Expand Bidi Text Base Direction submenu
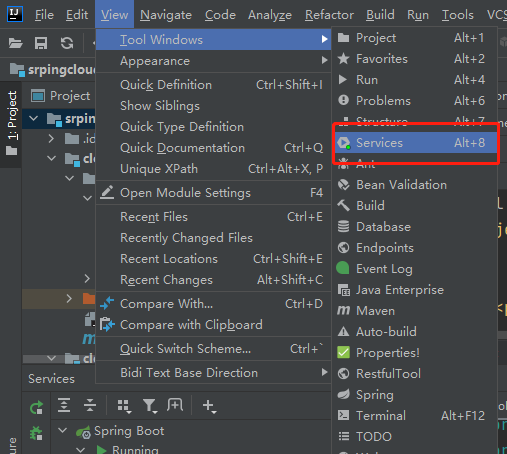507x454 pixels. click(x=213, y=372)
